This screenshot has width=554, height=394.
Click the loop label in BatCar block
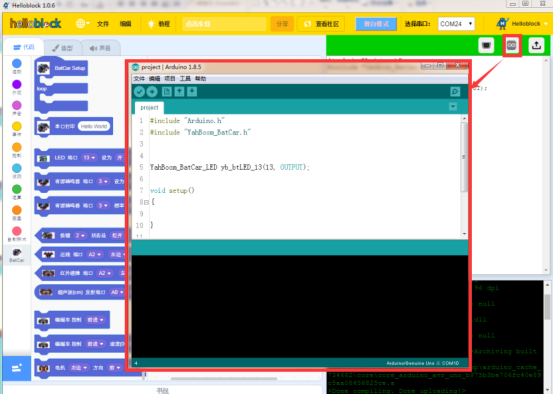point(42,89)
